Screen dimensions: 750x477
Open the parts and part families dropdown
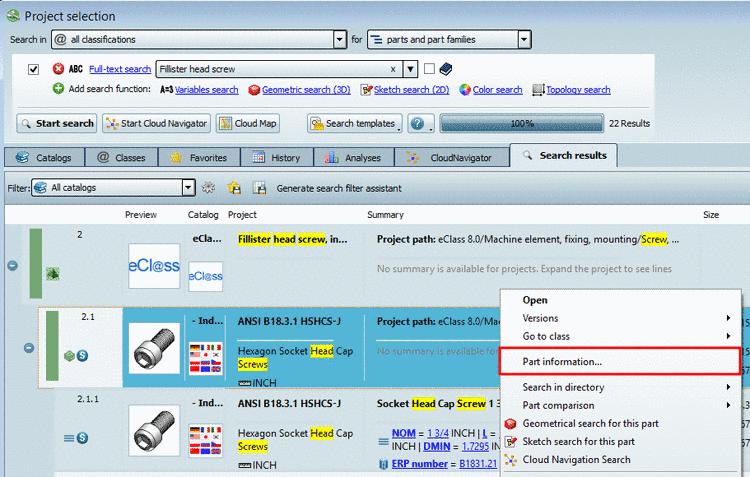click(524, 39)
